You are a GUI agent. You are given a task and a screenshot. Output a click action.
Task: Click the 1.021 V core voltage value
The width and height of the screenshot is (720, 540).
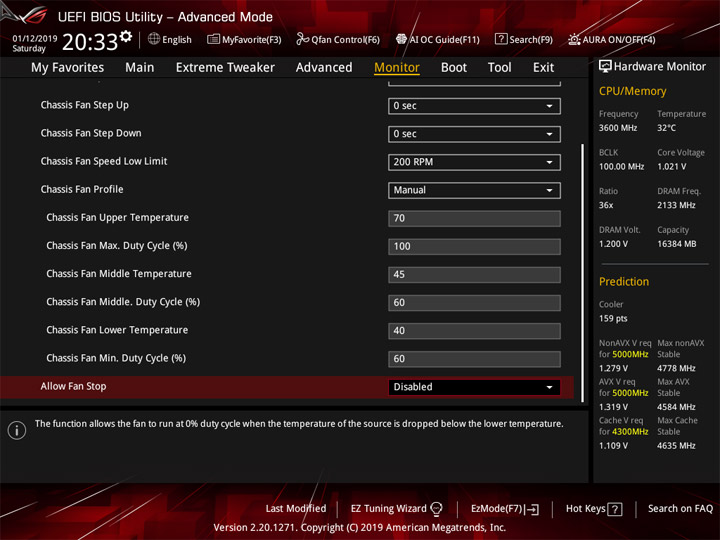point(672,167)
